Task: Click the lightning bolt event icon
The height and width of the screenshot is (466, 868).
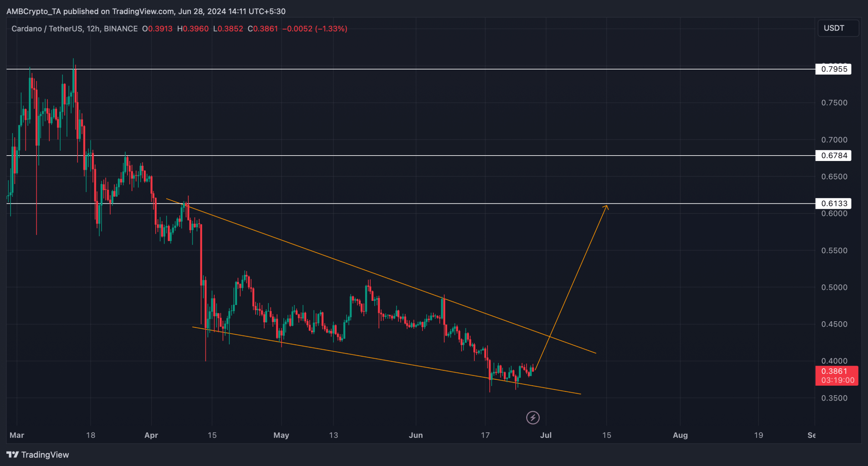Action: [x=533, y=418]
